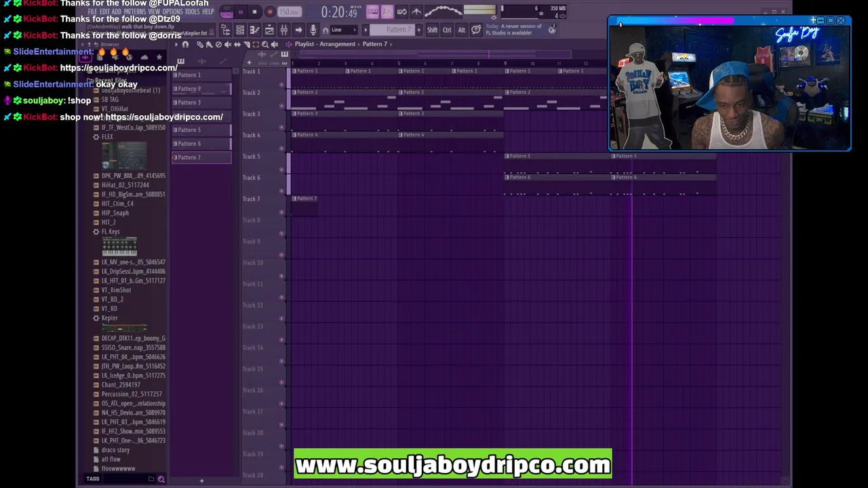Expand the FL Keys entry in the browser

pyautogui.click(x=111, y=232)
